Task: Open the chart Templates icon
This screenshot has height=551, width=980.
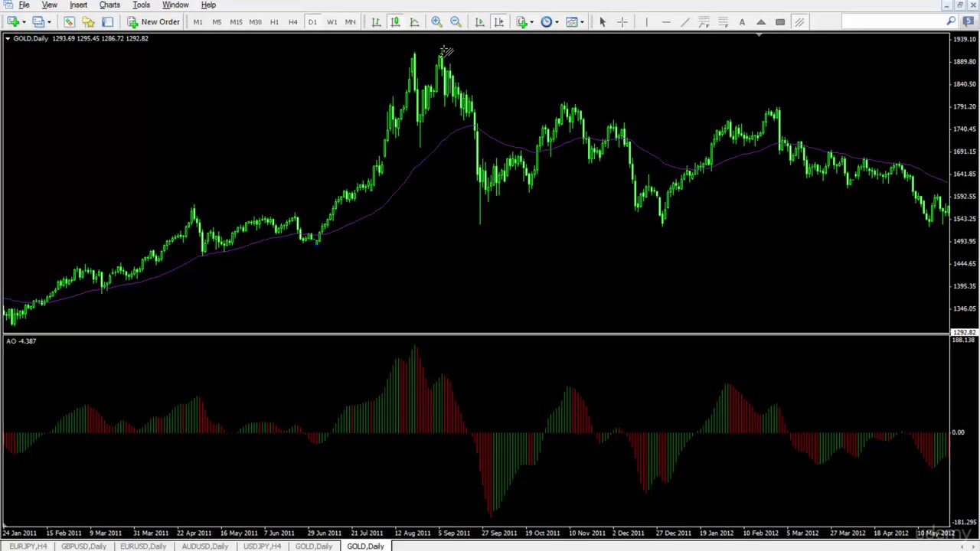Action: tap(571, 22)
